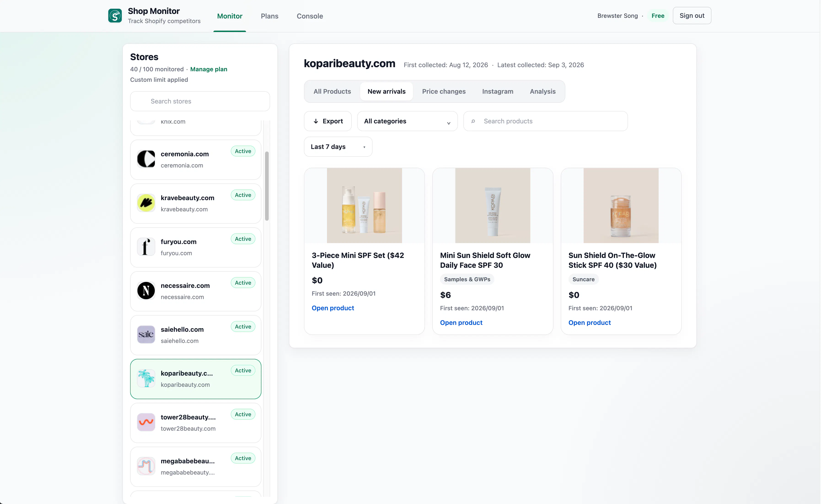Click the Sun Shield On-The-Glow Stick image
This screenshot has width=821, height=504.
coord(621,205)
